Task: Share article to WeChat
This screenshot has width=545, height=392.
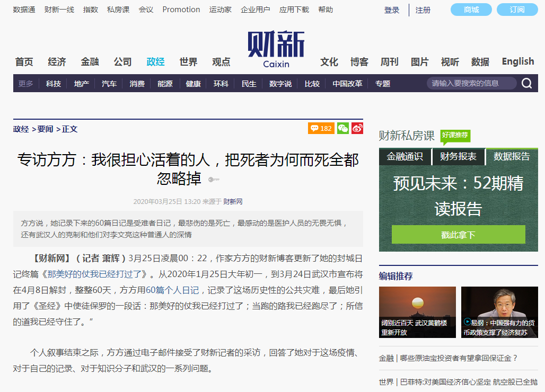Action: pos(343,128)
